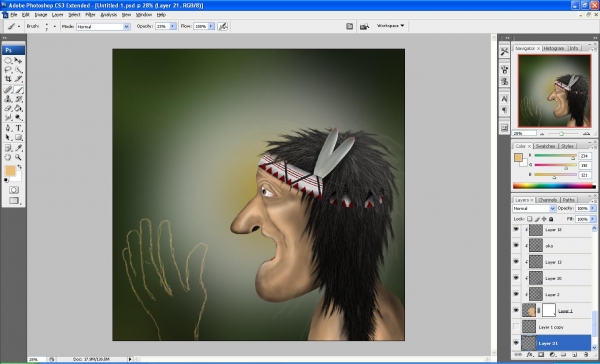Viewport: 600px width, 364px height.
Task: Create a new layer
Action: click(x=575, y=355)
